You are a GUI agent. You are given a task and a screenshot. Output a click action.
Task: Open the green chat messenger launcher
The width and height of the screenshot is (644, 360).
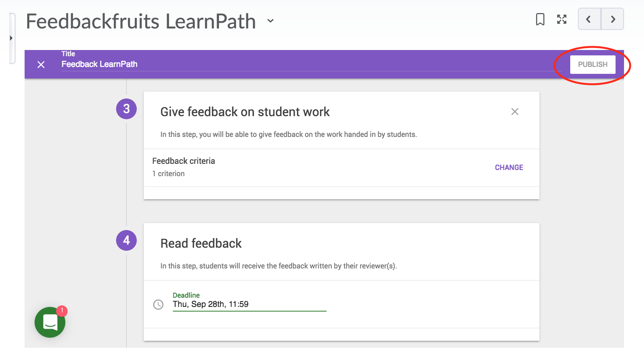(x=50, y=322)
